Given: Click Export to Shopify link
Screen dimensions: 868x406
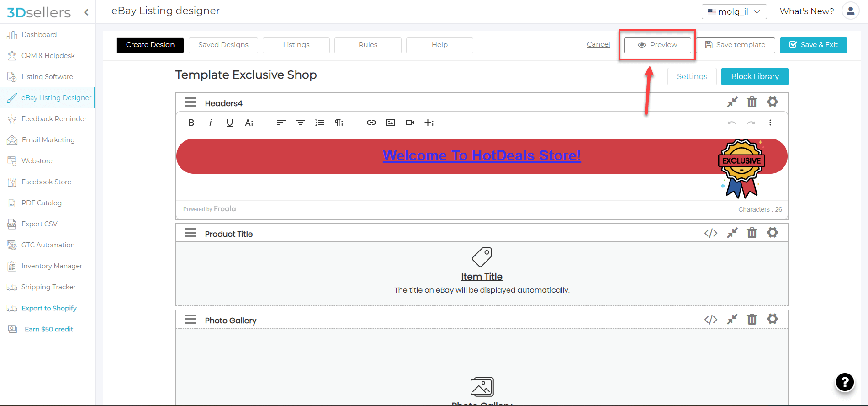Looking at the screenshot, I should [49, 308].
